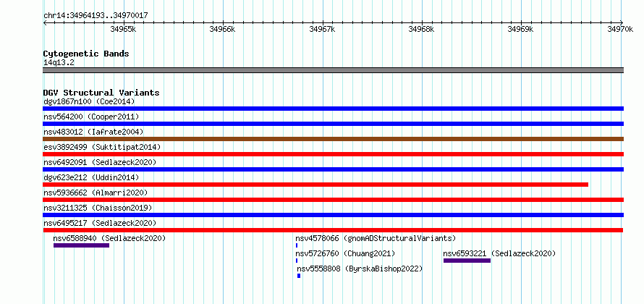The image size is (644, 304).
Task: Click the purple nsv6588940 variant bar
Action: click(x=81, y=245)
